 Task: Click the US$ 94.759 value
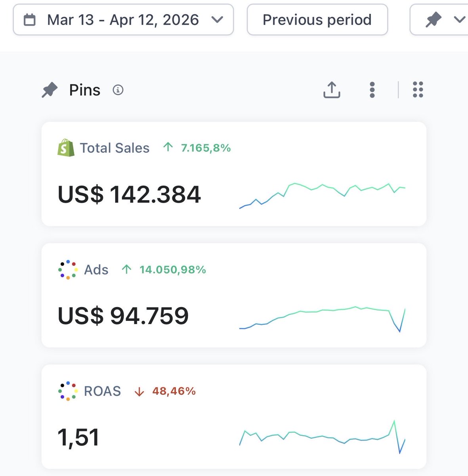tap(123, 316)
